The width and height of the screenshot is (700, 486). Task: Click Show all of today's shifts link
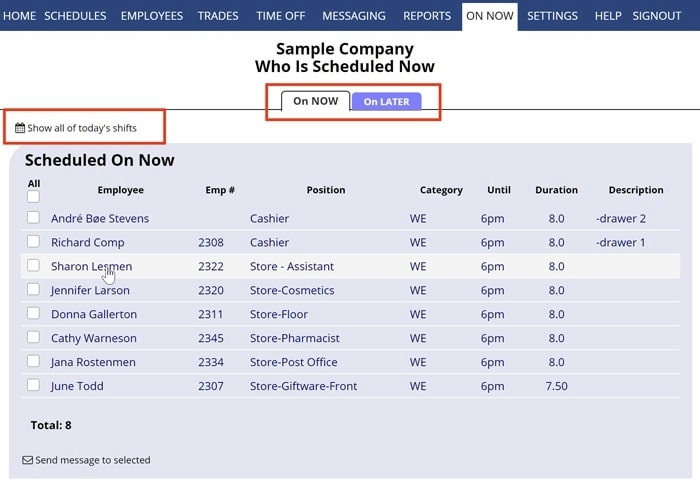(x=82, y=128)
